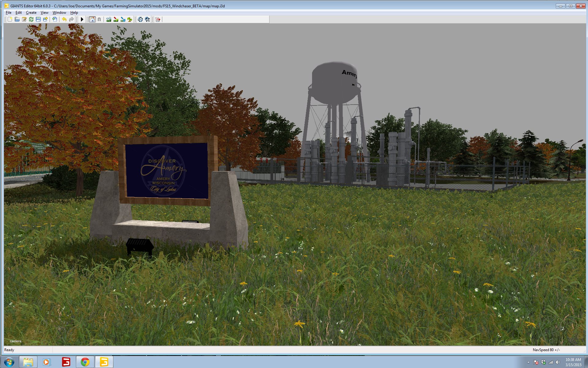Reload the scene with the green arrows icon
The width and height of the screenshot is (588, 368).
click(31, 19)
